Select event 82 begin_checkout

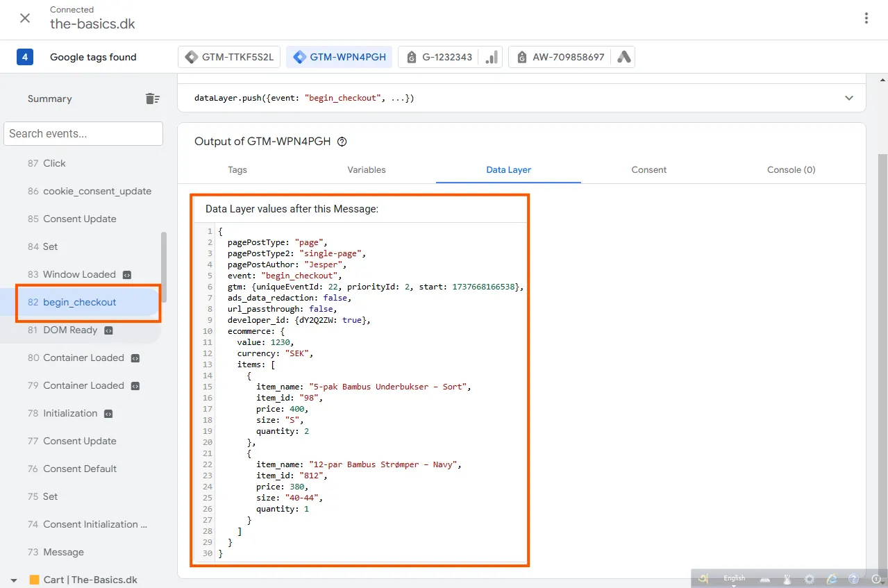click(81, 302)
